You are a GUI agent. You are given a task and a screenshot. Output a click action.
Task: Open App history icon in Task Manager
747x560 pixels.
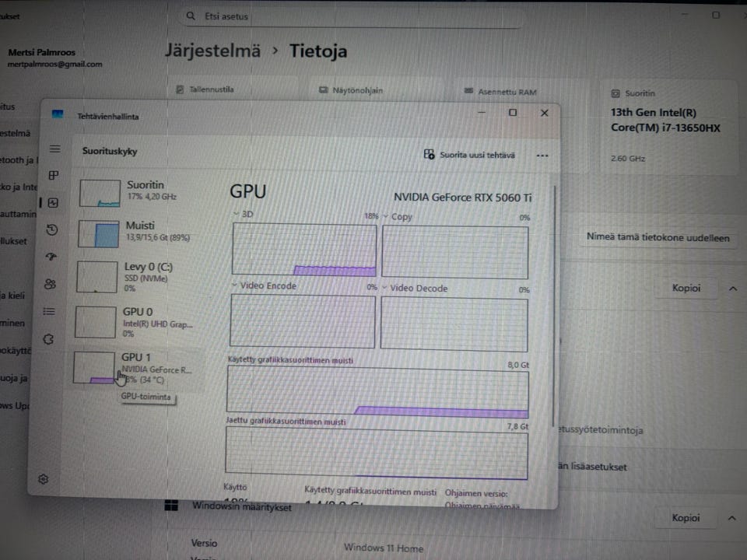click(52, 230)
